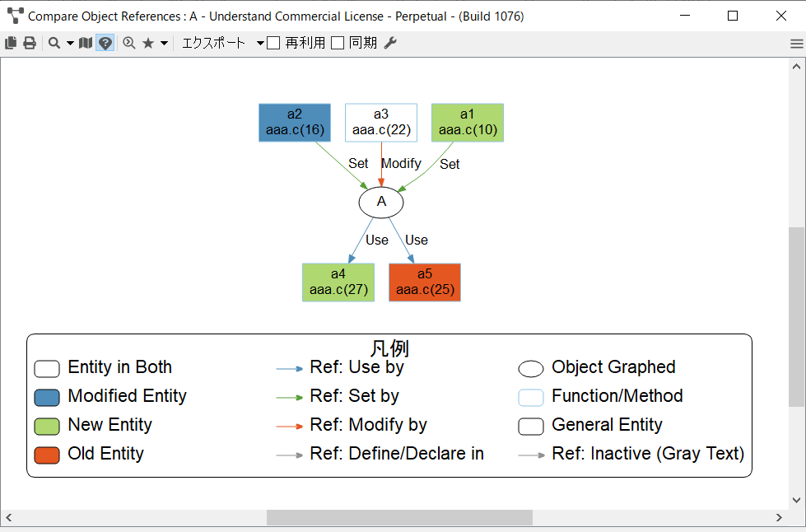Click the Ref: Set by legend text
Screen dimensions: 806x532
click(354, 396)
